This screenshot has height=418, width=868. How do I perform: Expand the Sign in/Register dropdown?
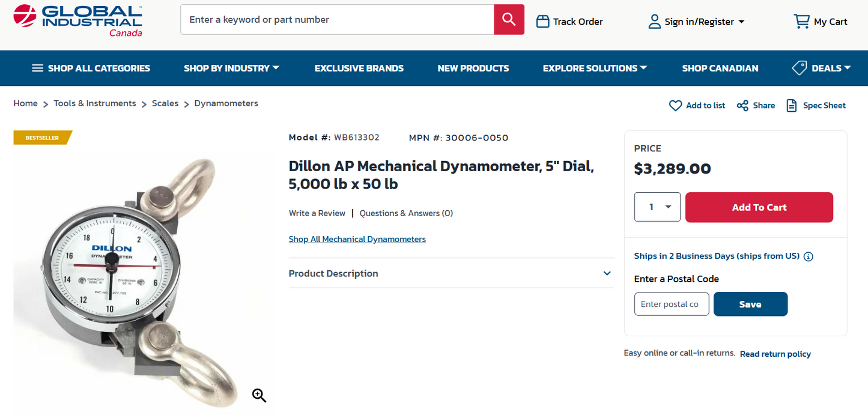742,21
